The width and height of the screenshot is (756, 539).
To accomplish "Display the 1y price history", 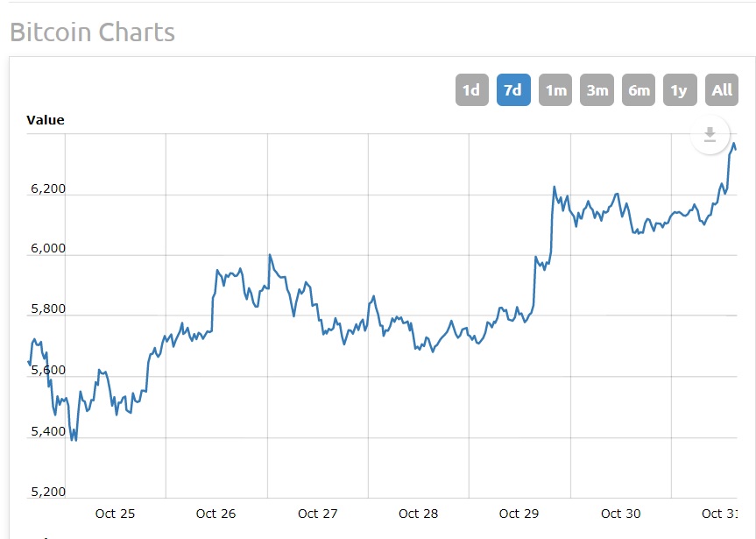I will (680, 90).
